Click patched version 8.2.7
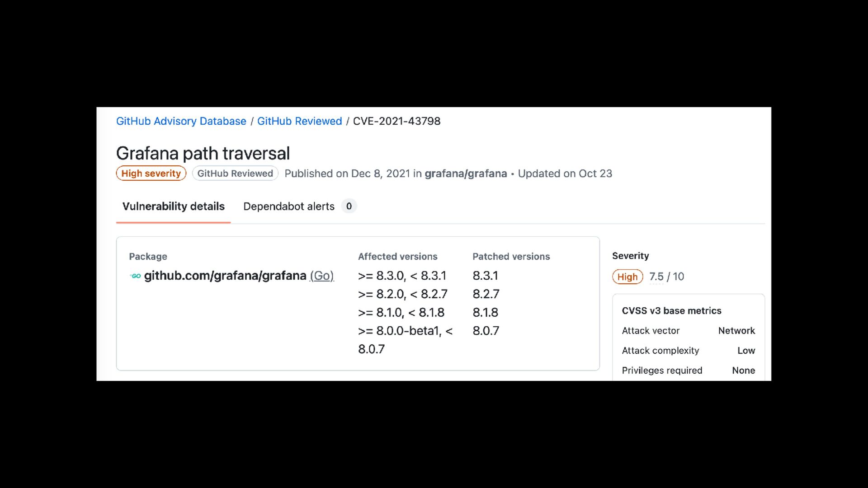This screenshot has width=868, height=488. tap(486, 294)
